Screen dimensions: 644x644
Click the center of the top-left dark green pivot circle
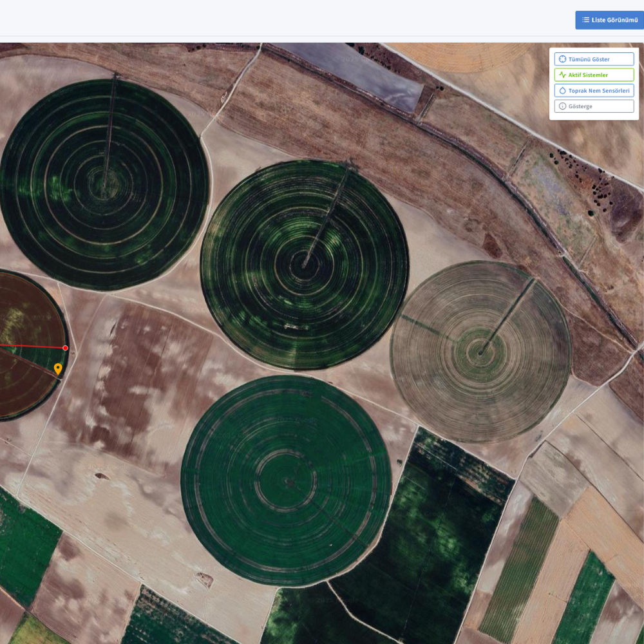(x=103, y=185)
